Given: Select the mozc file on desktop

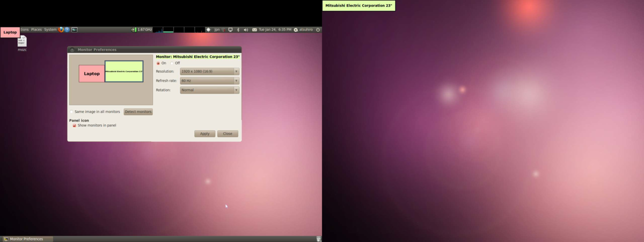Looking at the screenshot, I should (22, 43).
